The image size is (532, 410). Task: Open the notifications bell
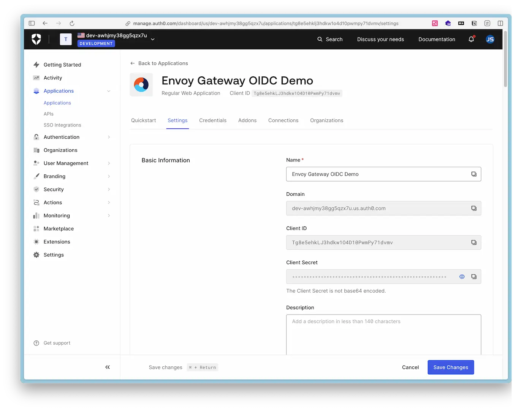471,39
